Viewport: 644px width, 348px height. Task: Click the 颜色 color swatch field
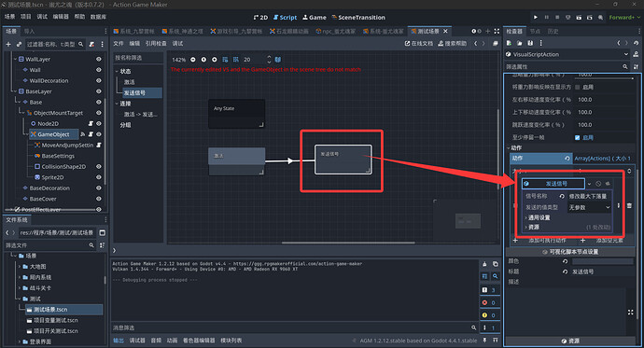pos(603,261)
